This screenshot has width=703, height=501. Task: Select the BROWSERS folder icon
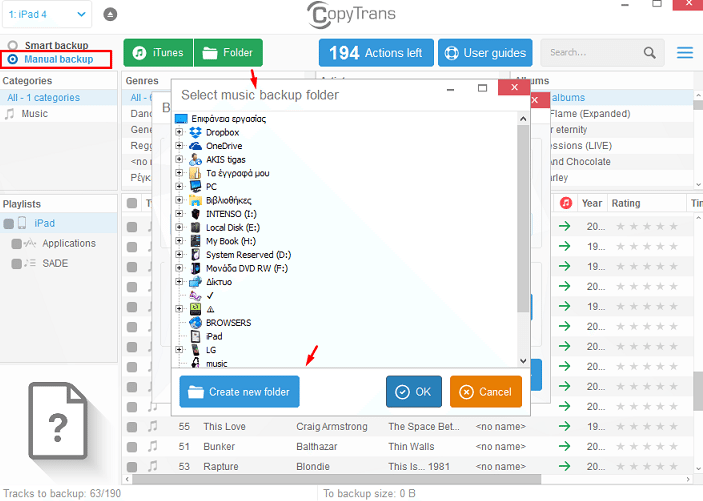[195, 322]
